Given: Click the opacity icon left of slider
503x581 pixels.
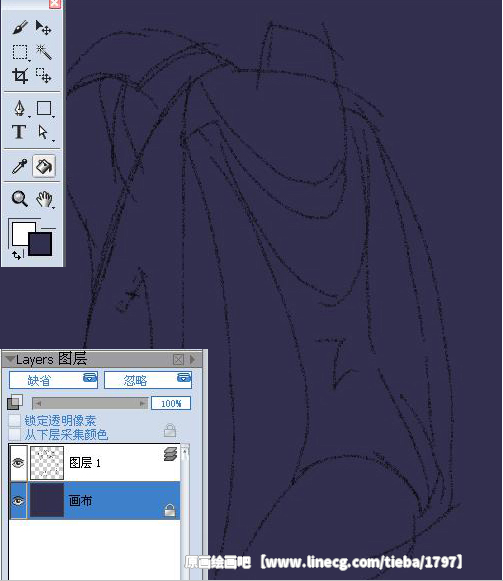Looking at the screenshot, I should click(15, 402).
